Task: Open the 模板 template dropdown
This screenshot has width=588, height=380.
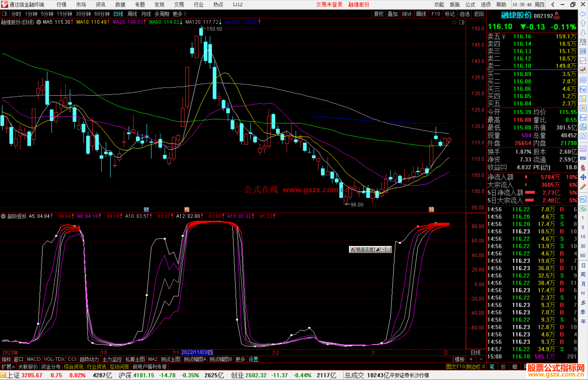Action: click(x=460, y=359)
